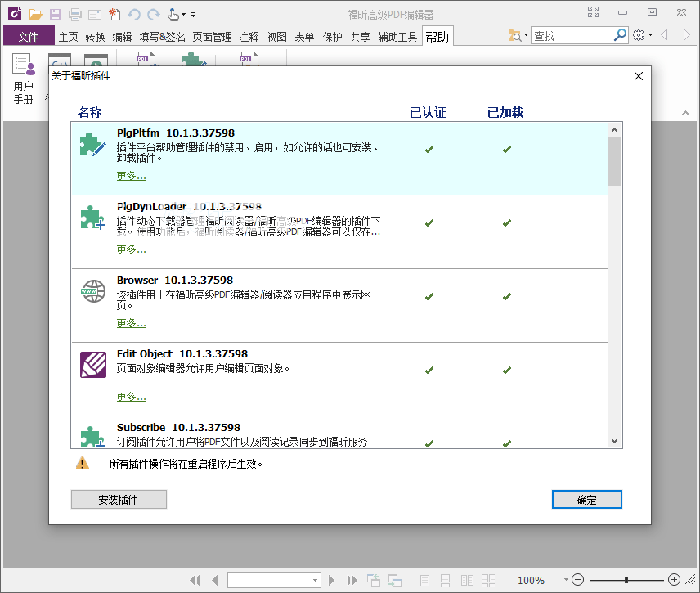The image size is (700, 593).
Task: Click 更多... link under PlgPltfm plugin
Action: coord(131,176)
